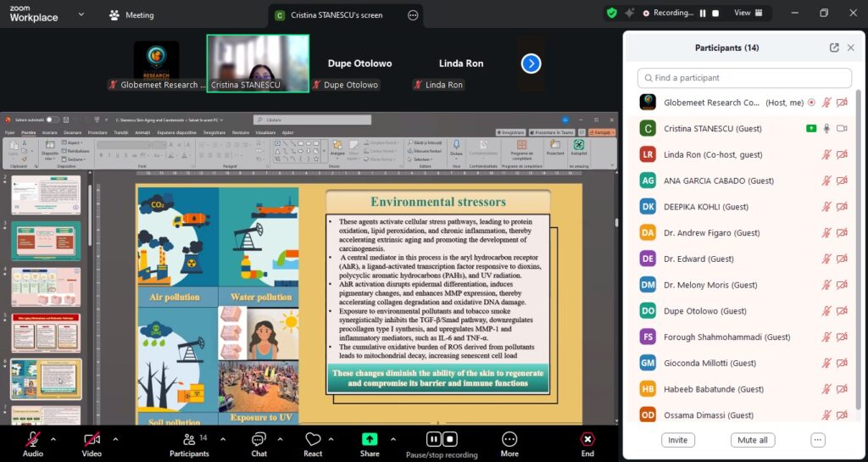This screenshot has width=868, height=462.
Task: Expand Zoom Workplace dropdown chevron
Action: coord(81,14)
